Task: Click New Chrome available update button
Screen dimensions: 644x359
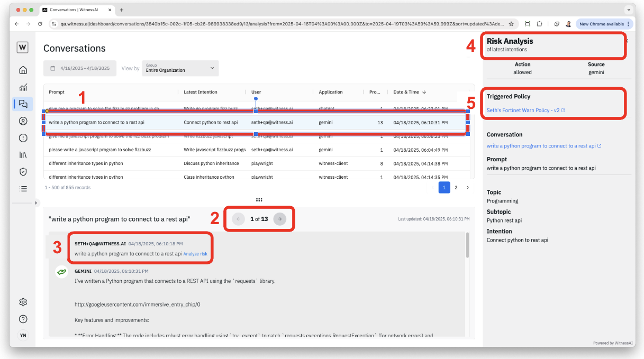Action: [x=604, y=24]
